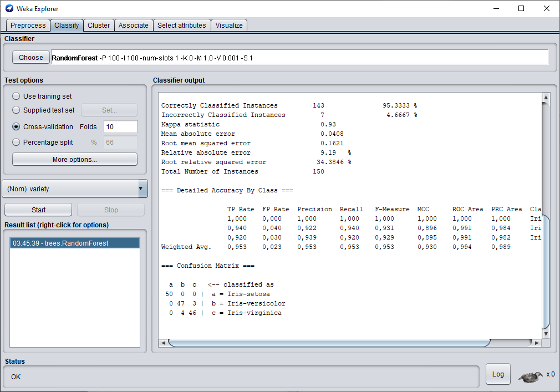Click the output scroll up arrow

pyautogui.click(x=546, y=98)
